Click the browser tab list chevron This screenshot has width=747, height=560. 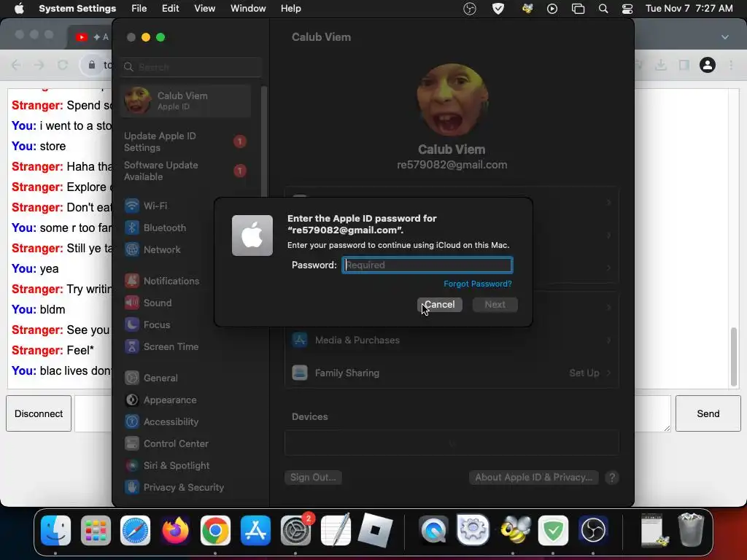(724, 37)
